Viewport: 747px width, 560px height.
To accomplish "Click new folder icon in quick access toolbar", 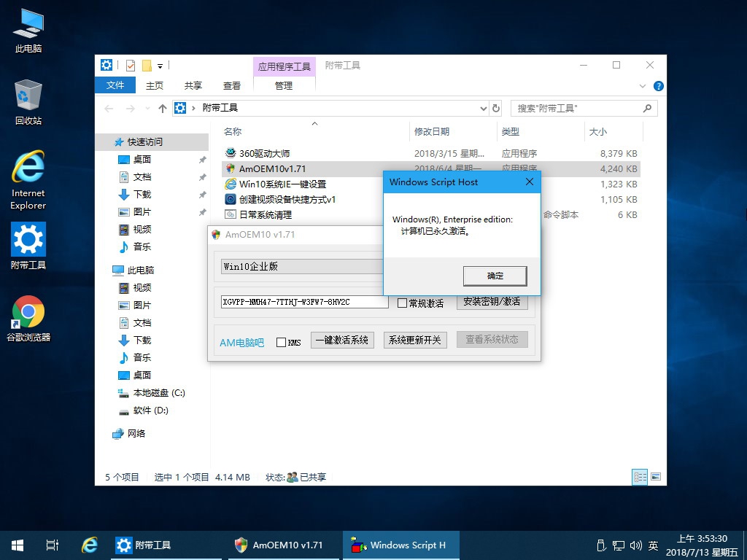I will tap(147, 65).
